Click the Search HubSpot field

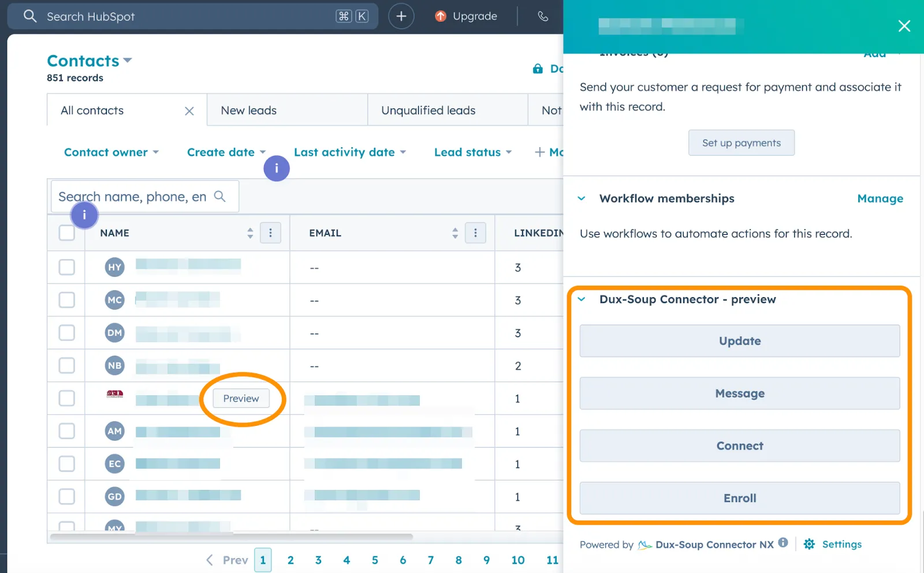coord(192,16)
